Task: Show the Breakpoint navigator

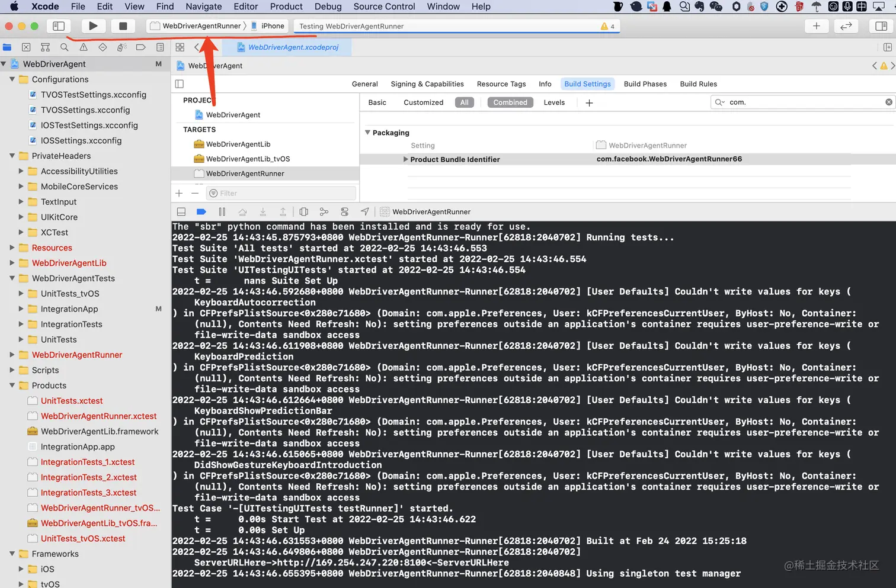Action: point(140,47)
